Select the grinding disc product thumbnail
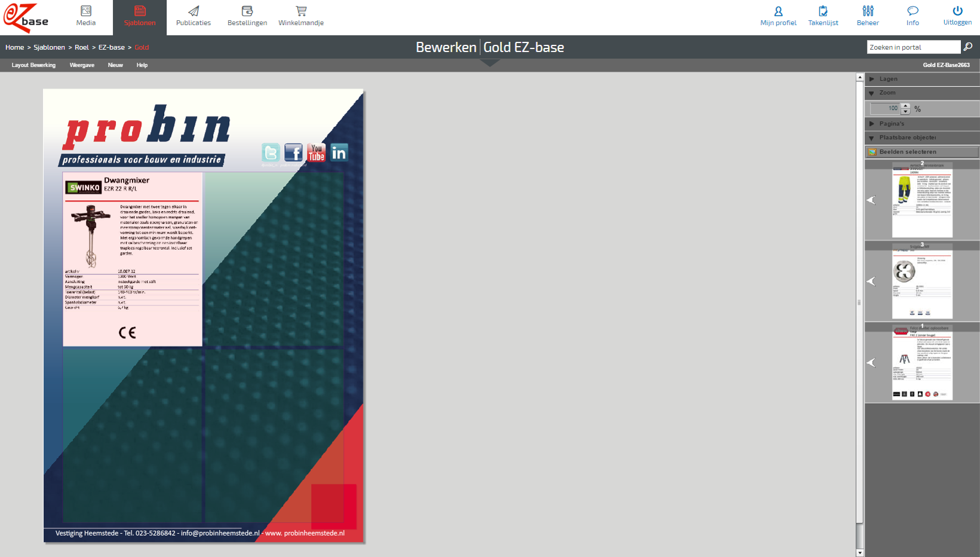 click(x=922, y=281)
